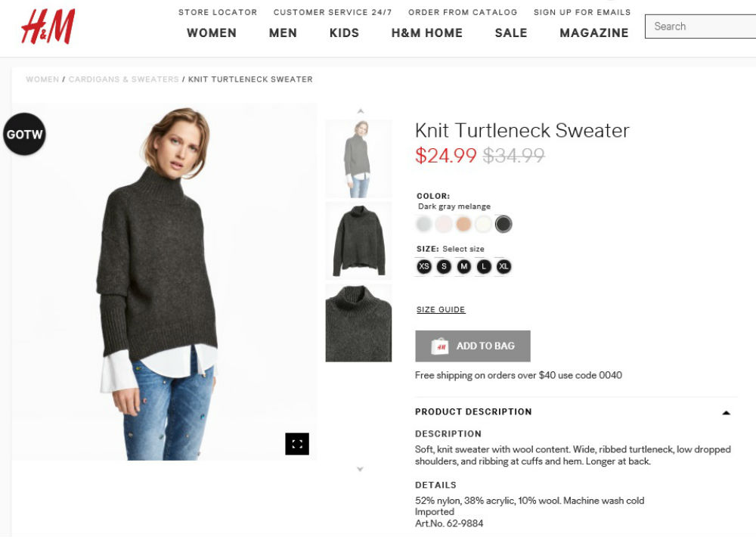Show next thumbnails with down arrow
The image size is (756, 537).
pos(360,468)
